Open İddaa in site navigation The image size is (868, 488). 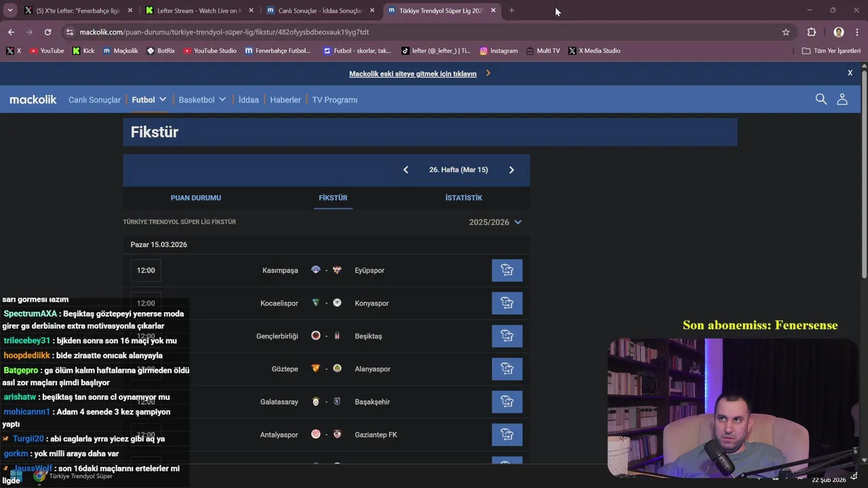point(249,100)
